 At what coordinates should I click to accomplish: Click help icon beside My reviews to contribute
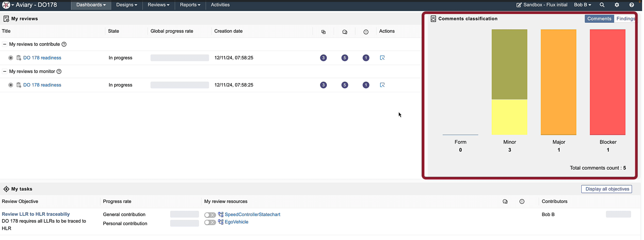click(64, 44)
